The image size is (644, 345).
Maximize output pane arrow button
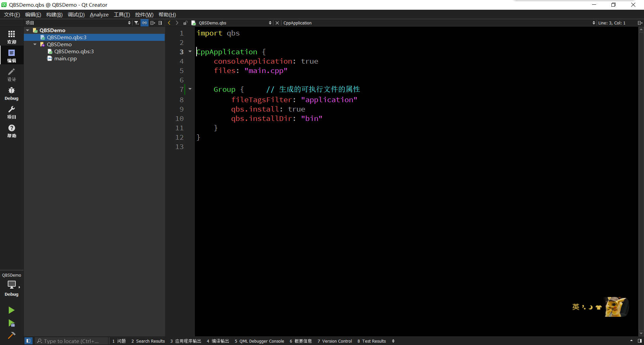click(631, 341)
